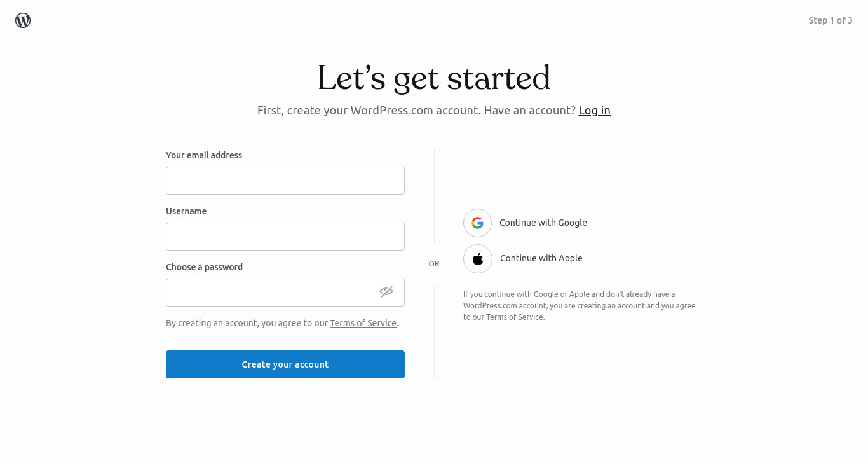The height and width of the screenshot is (463, 868).
Task: Focus the Username input field
Action: click(x=285, y=237)
